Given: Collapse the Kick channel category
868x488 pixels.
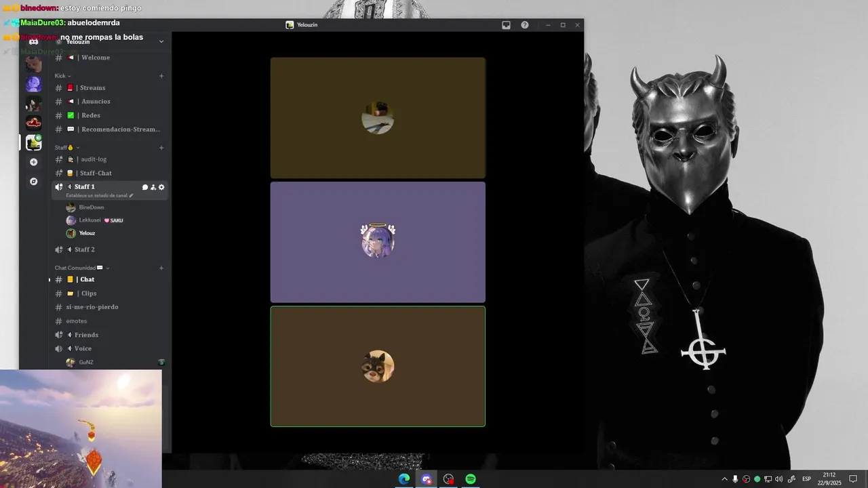Looking at the screenshot, I should pyautogui.click(x=63, y=76).
